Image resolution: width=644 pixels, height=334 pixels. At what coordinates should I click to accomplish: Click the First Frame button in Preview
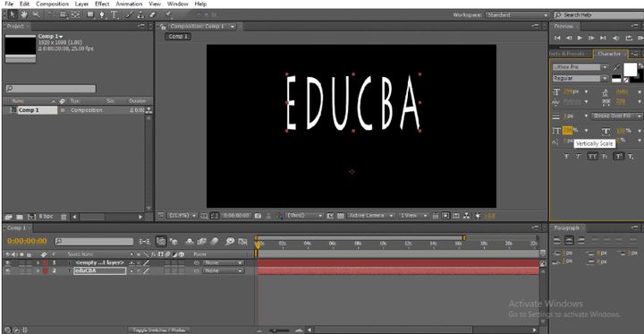point(557,38)
